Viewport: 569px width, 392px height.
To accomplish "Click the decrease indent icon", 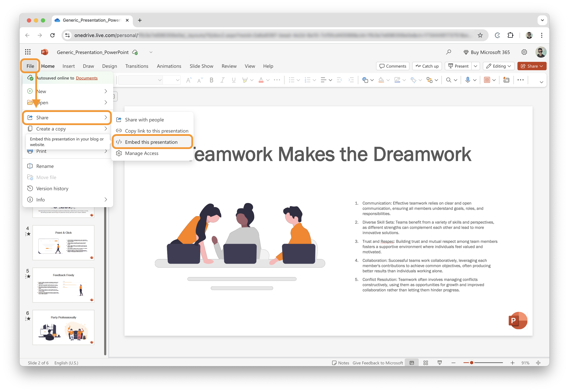I will 340,80.
